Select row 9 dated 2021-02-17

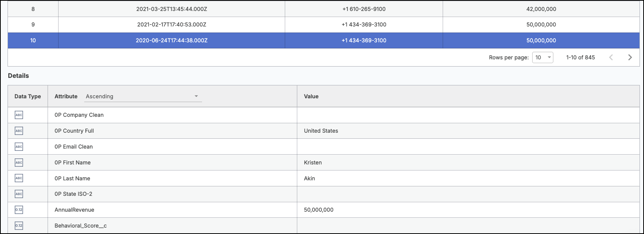[x=324, y=25]
